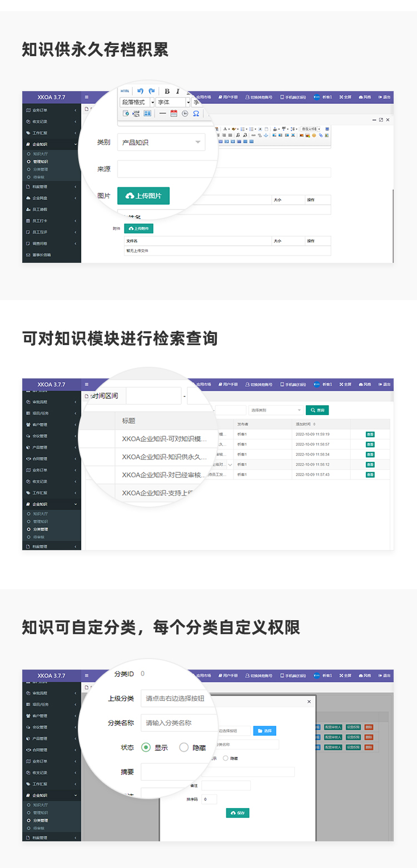
Task: Select the 显示 status radio button
Action: coord(146,747)
